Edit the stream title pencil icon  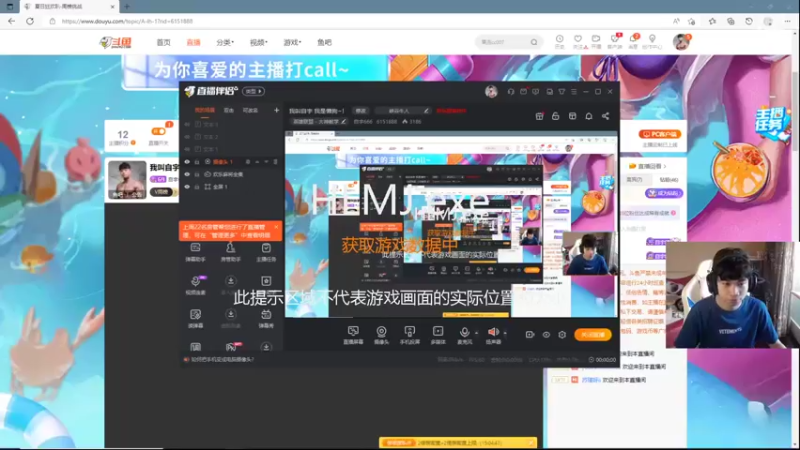point(426,111)
